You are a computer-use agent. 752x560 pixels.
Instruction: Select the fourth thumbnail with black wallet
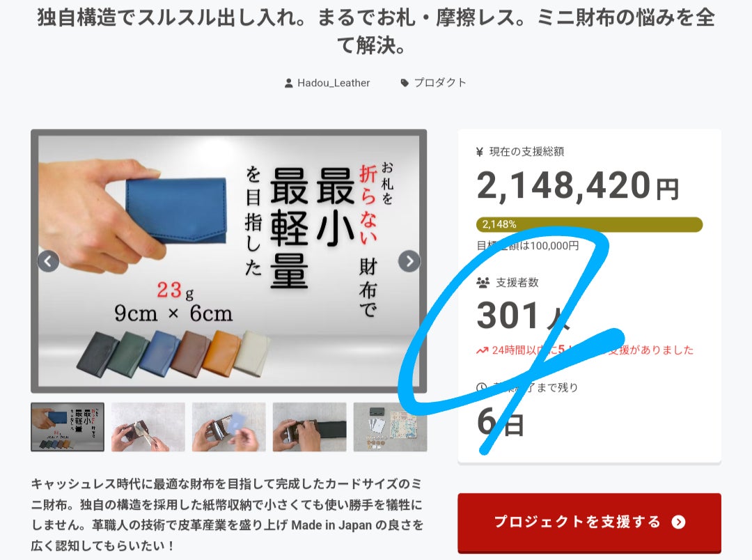(x=309, y=427)
